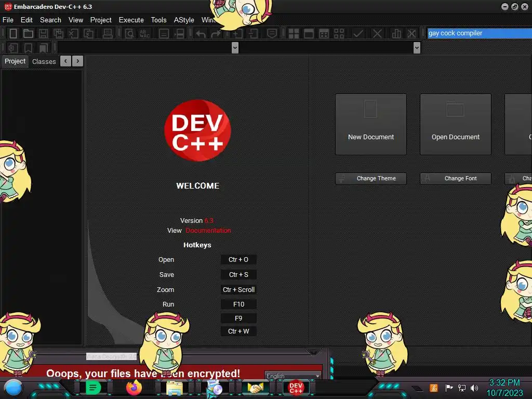This screenshot has height=399, width=532.
Task: Click the Ctr + Scroll hotkey label
Action: pos(238,289)
